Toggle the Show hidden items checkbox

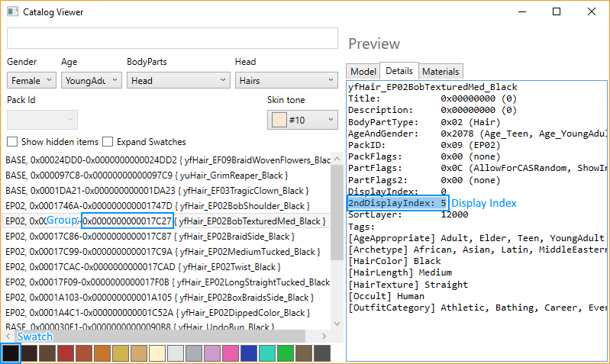(x=12, y=142)
